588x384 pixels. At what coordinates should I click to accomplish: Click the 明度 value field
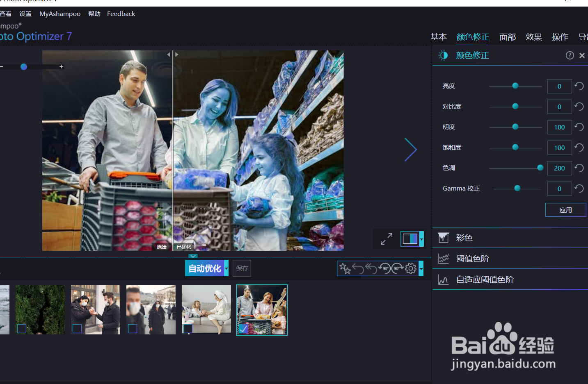[x=559, y=127]
